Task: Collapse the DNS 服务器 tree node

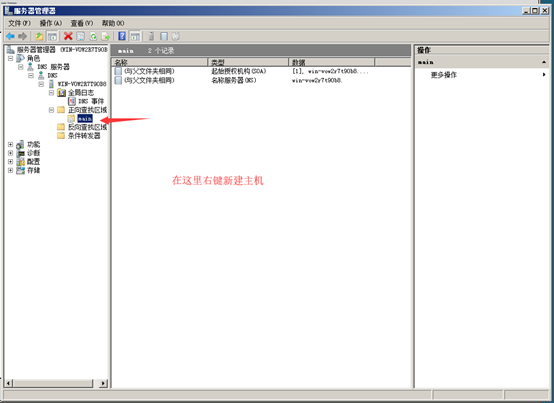Action: click(20, 66)
